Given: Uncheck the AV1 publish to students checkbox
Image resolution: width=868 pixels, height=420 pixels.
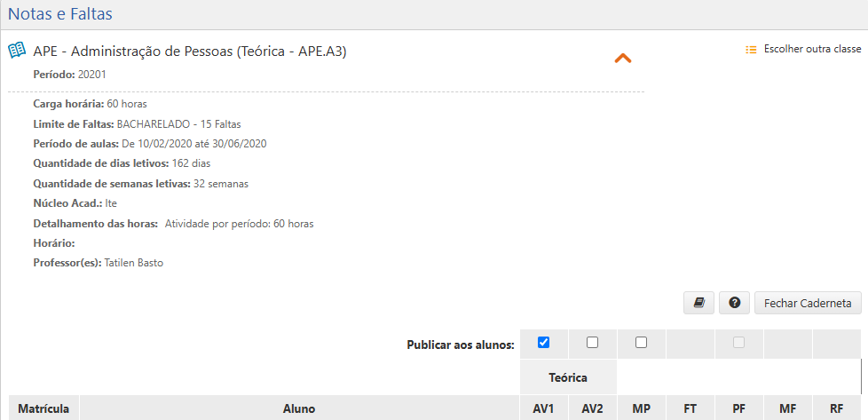Looking at the screenshot, I should coord(544,343).
